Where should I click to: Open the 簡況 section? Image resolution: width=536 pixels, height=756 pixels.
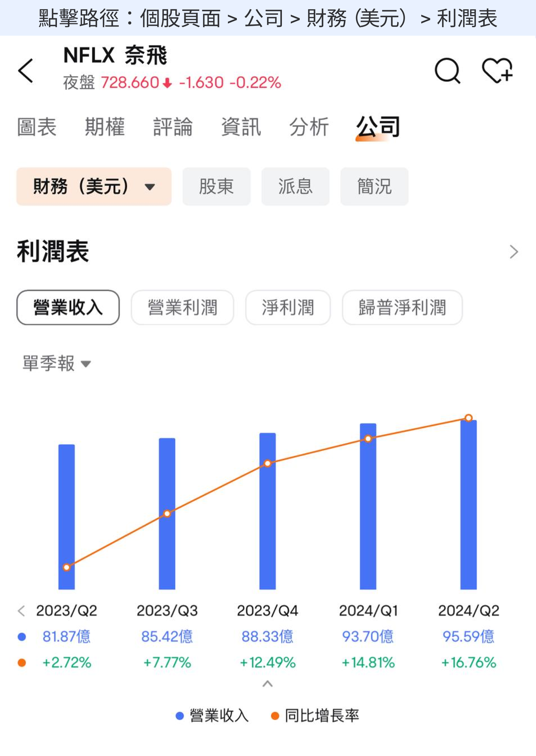(375, 186)
